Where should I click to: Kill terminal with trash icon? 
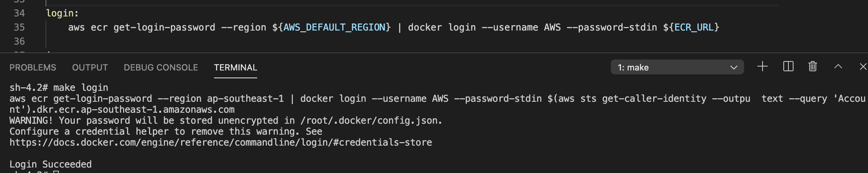point(813,67)
